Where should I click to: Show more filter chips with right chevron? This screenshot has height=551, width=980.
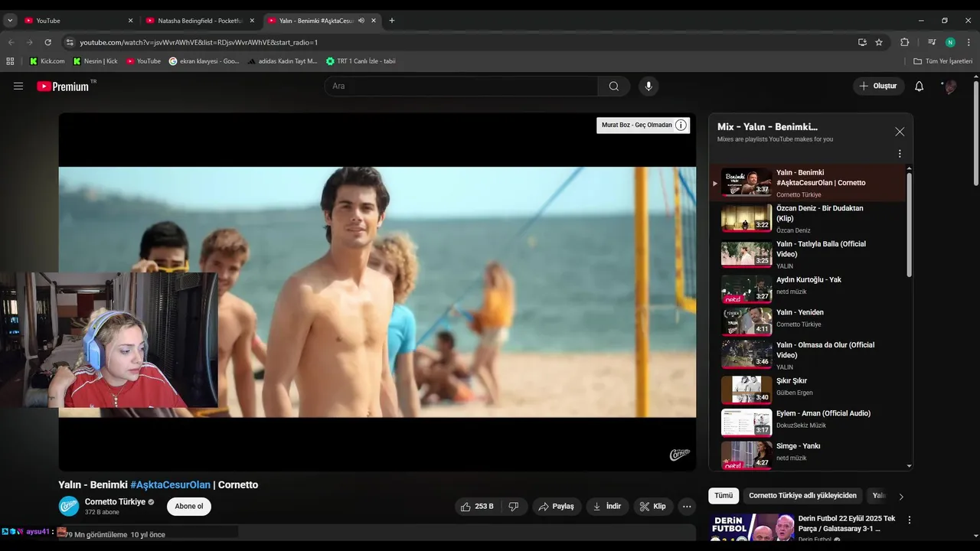pos(900,497)
